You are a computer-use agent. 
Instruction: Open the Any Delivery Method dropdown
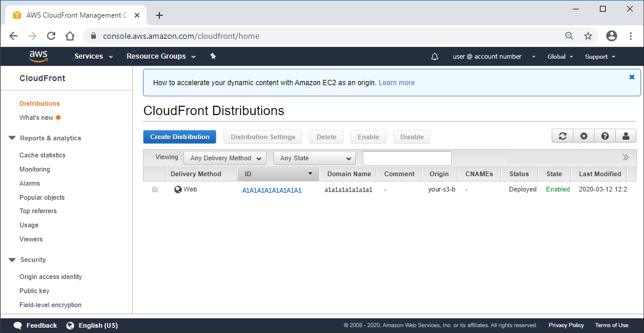click(225, 158)
